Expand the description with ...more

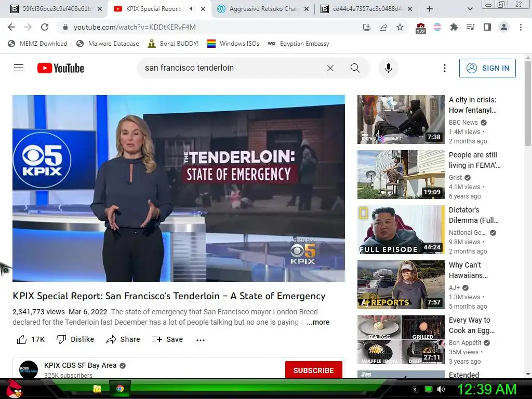[x=318, y=322]
